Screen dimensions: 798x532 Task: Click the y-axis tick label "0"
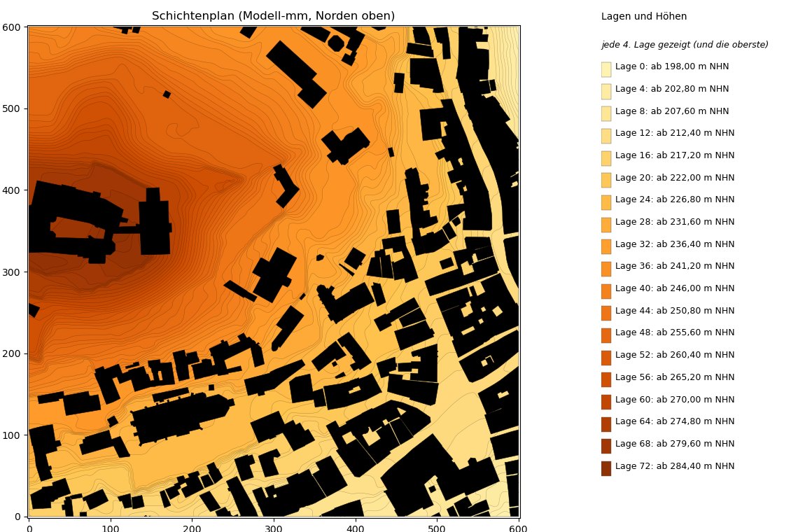17,517
